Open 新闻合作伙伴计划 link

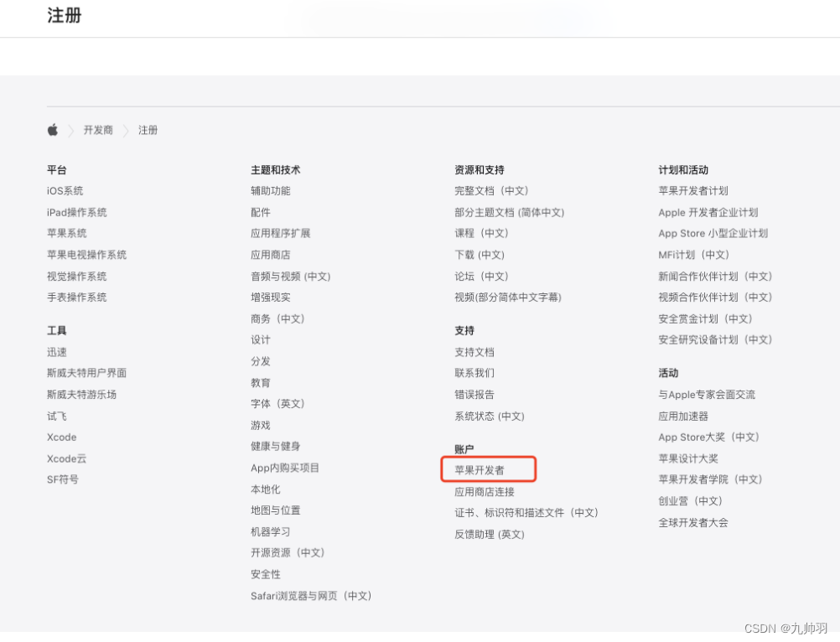click(715, 277)
